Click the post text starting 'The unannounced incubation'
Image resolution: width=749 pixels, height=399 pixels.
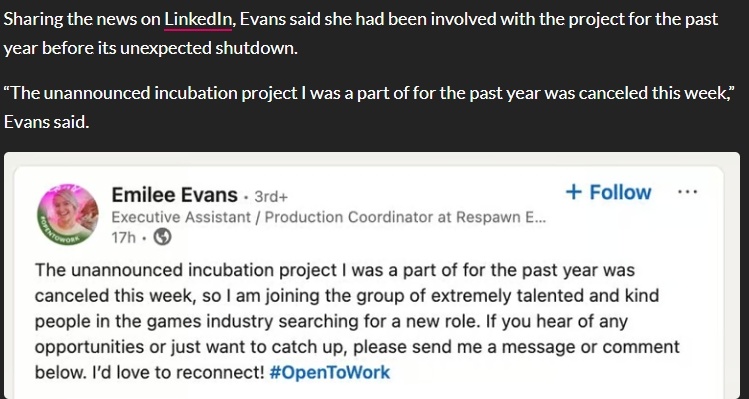click(357, 321)
